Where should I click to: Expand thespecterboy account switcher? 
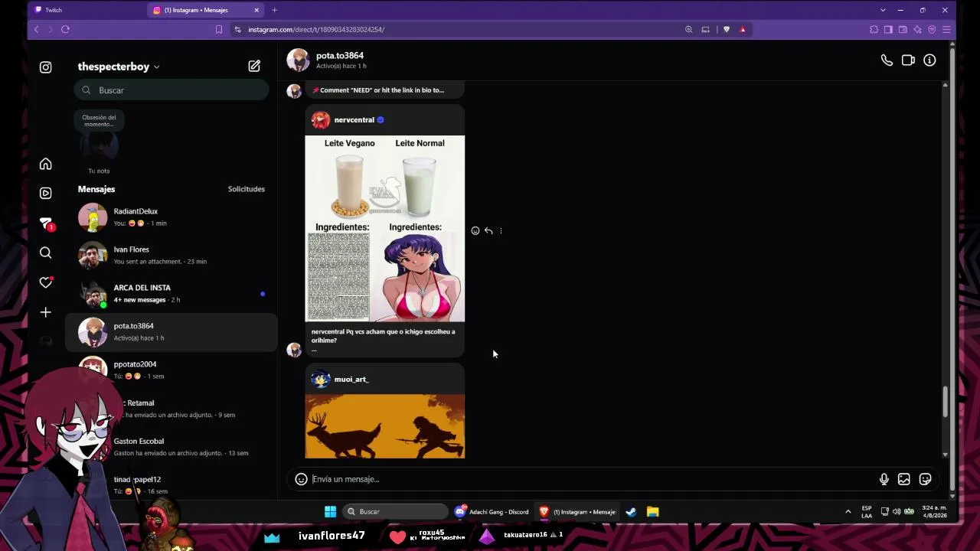(x=119, y=67)
